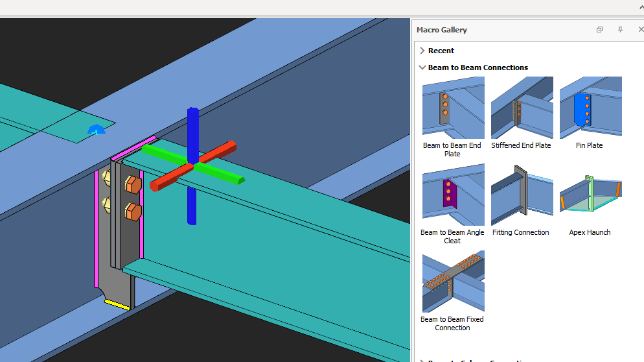Select the Beam to Beam Angle Cleat macro
This screenshot has width=644, height=362.
[453, 195]
